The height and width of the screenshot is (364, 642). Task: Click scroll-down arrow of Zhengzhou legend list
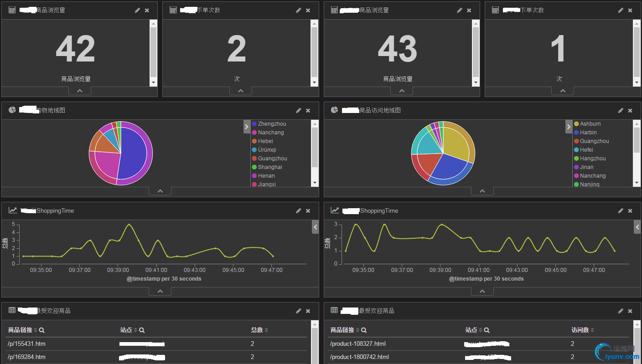point(315,183)
